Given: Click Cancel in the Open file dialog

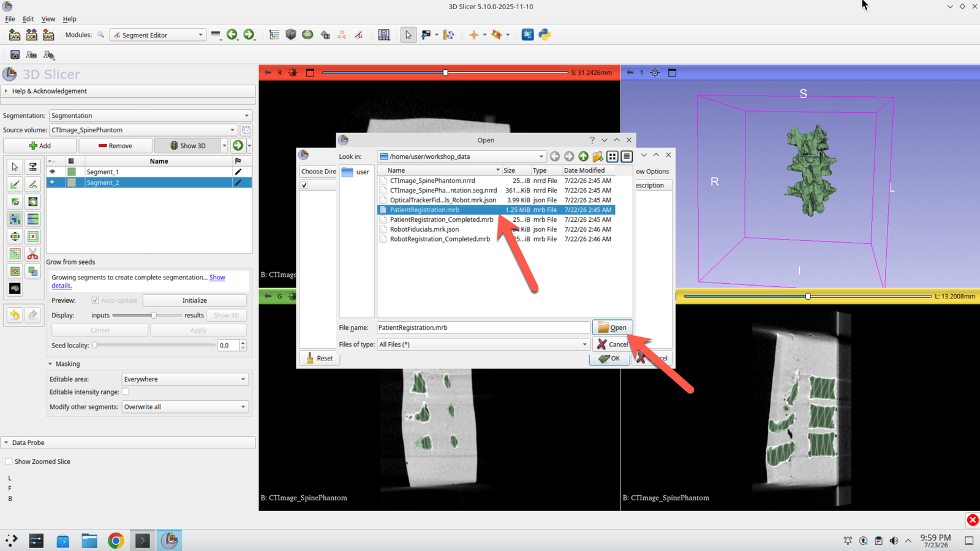Looking at the screenshot, I should [x=612, y=344].
